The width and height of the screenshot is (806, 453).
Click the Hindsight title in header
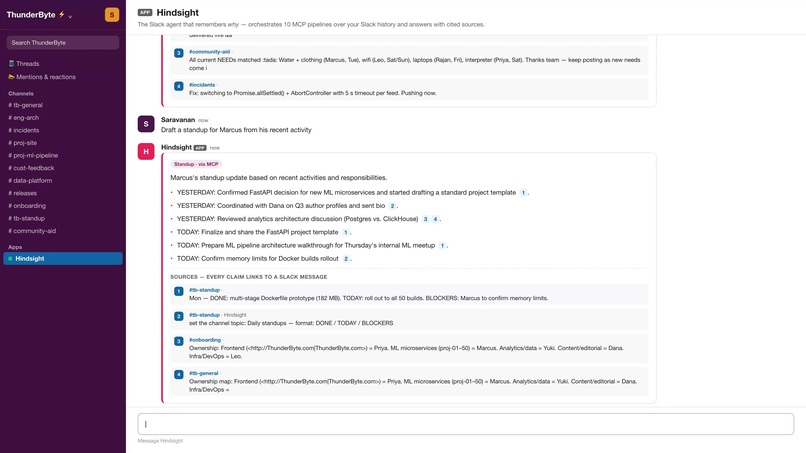tap(178, 12)
